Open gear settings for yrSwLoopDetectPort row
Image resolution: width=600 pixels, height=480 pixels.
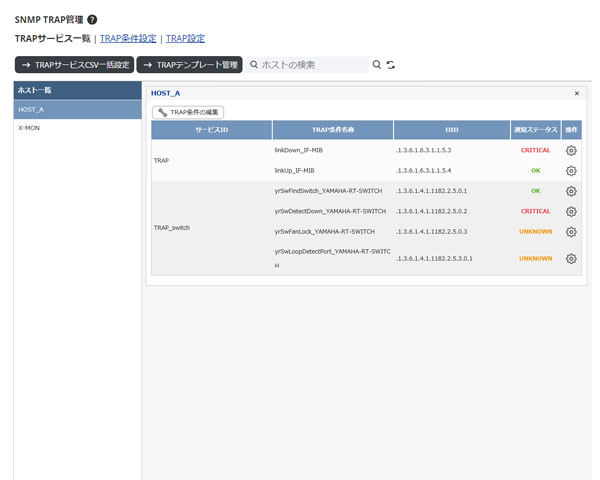coord(571,259)
